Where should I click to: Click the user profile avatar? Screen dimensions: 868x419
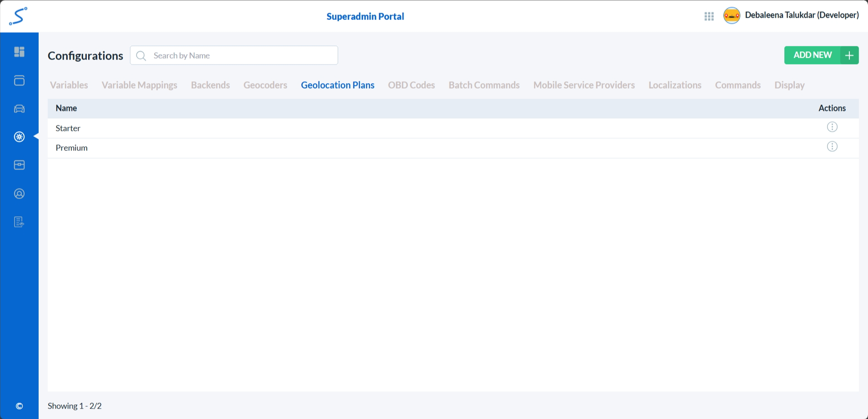pos(732,16)
